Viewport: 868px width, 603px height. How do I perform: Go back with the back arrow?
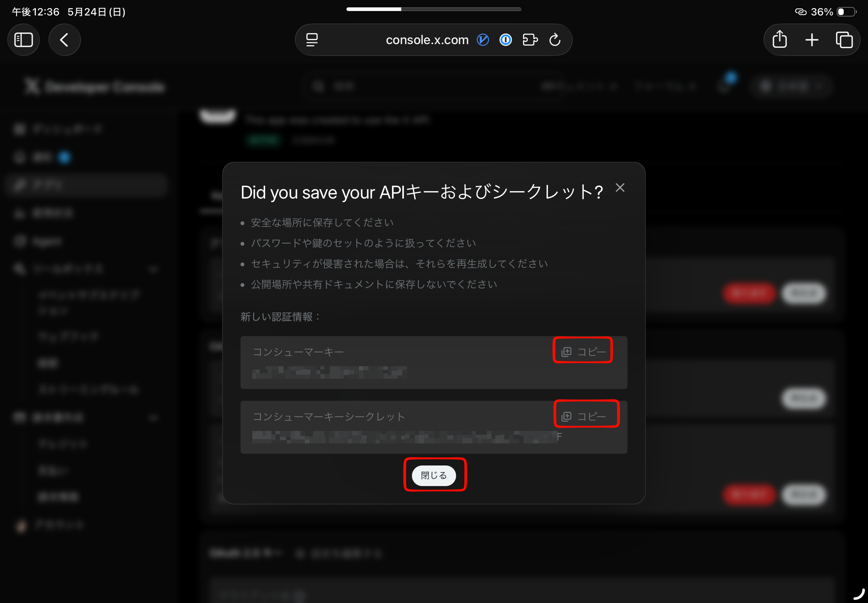pos(65,40)
